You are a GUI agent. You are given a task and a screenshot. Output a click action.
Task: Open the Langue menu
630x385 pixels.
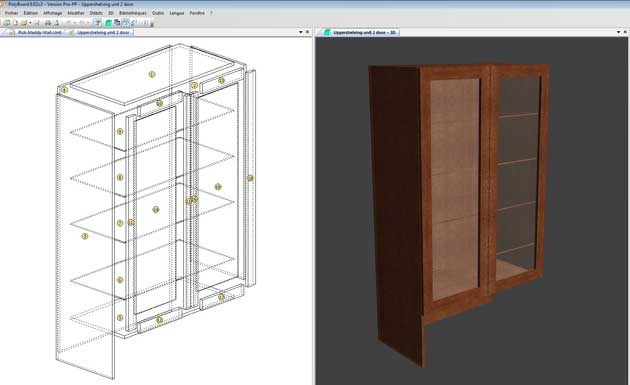coord(177,13)
